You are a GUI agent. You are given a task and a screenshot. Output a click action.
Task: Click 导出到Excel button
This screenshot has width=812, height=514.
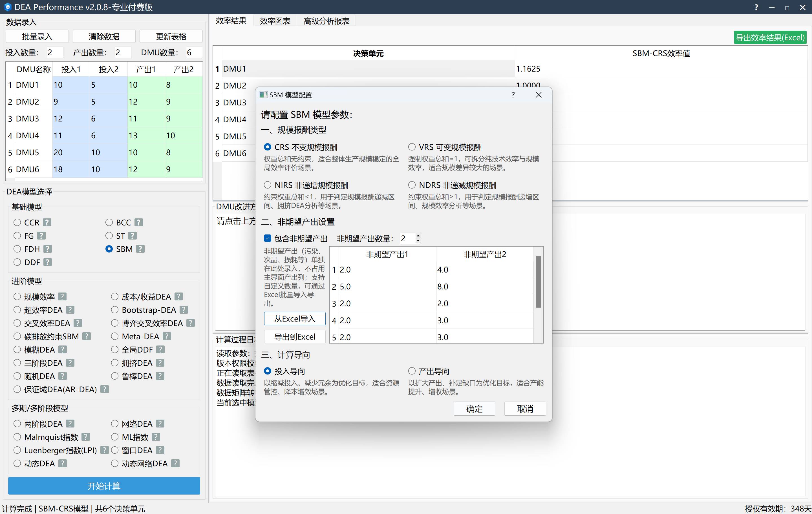pos(295,336)
